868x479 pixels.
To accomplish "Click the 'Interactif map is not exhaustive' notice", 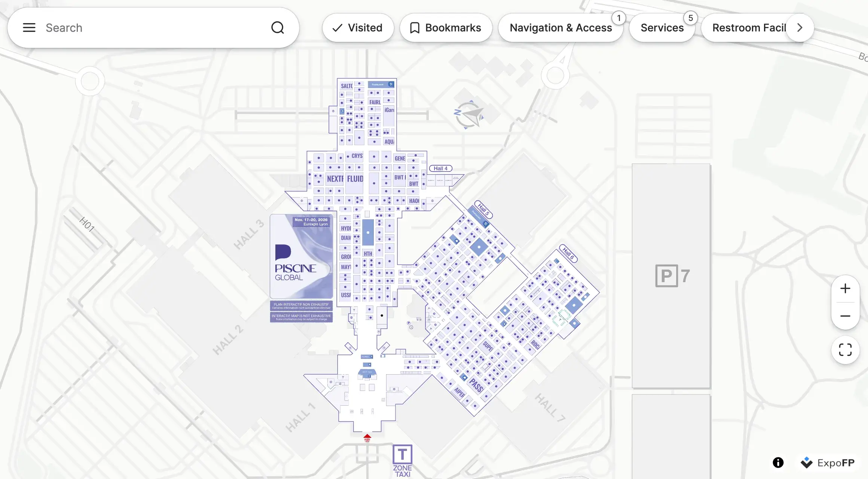I will coord(301,317).
